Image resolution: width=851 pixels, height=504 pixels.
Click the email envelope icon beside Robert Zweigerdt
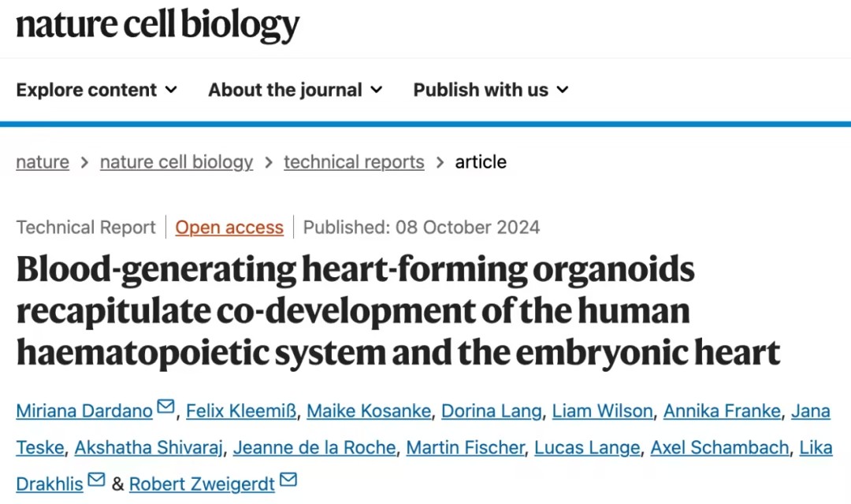[x=288, y=480]
